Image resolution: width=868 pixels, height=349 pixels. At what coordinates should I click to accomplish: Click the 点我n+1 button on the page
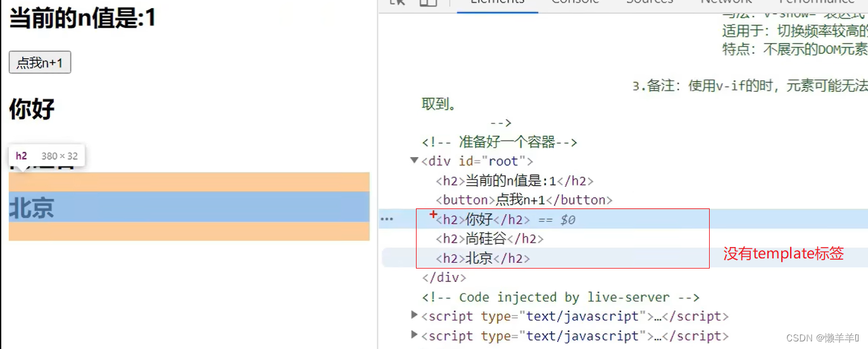coord(40,63)
